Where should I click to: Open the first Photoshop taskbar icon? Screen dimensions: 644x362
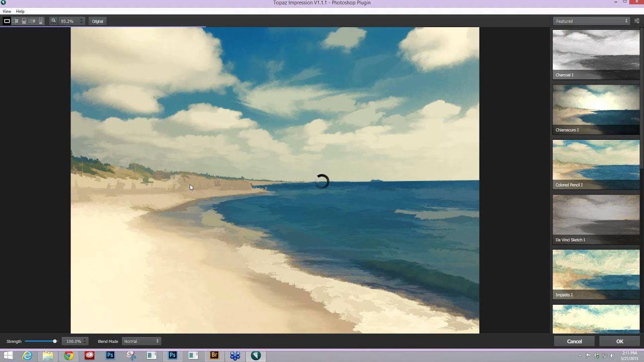tap(110, 355)
